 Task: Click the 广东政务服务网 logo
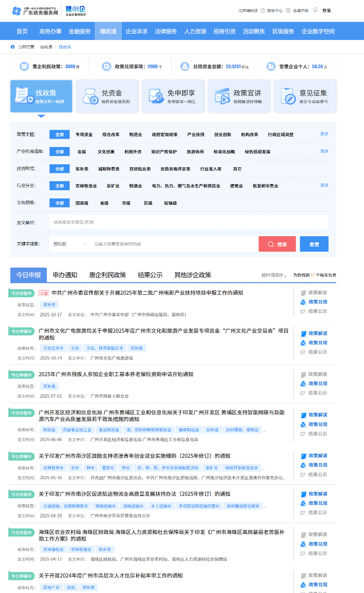[35, 11]
